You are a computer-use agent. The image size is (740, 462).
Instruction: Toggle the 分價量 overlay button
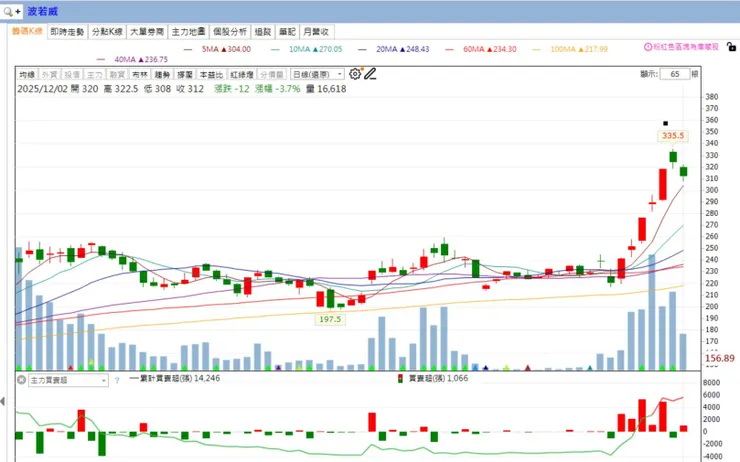[272, 75]
